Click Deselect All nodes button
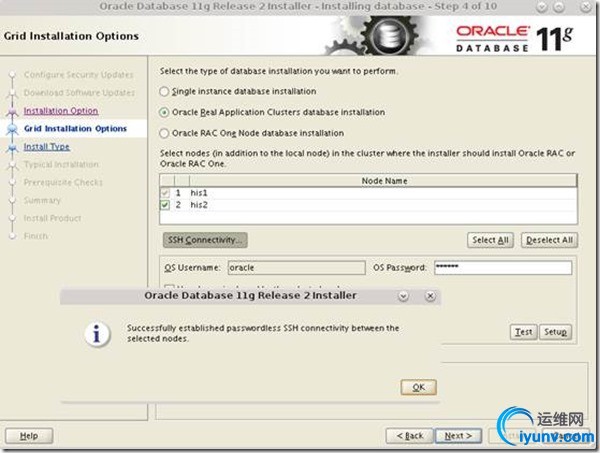This screenshot has height=453, width=600. (549, 240)
